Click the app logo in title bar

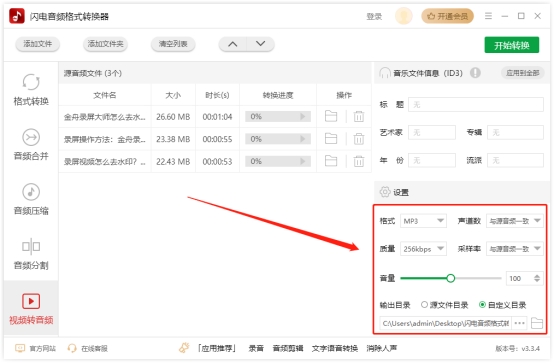tap(17, 16)
